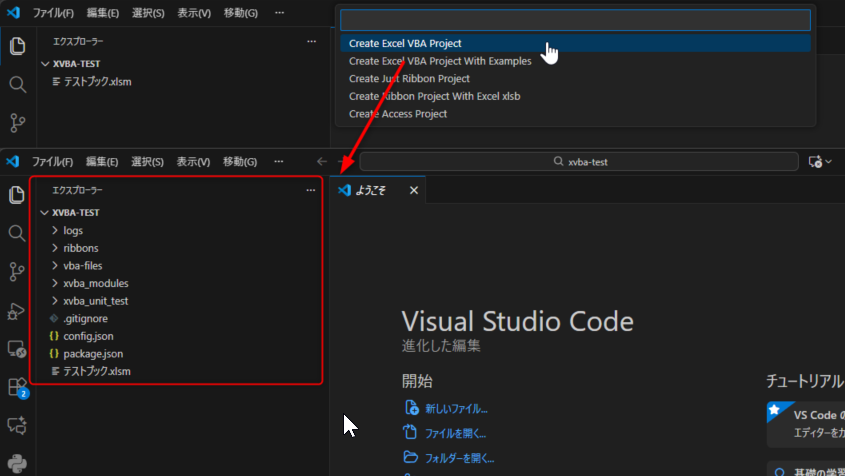Open 表示(V) menu in upper window
The height and width of the screenshot is (476, 845).
pyautogui.click(x=194, y=13)
